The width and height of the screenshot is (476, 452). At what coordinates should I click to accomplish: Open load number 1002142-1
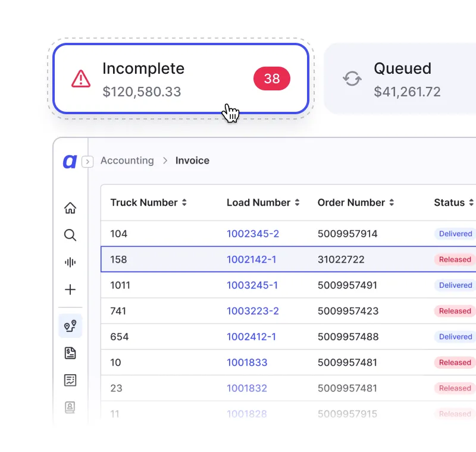(x=251, y=259)
